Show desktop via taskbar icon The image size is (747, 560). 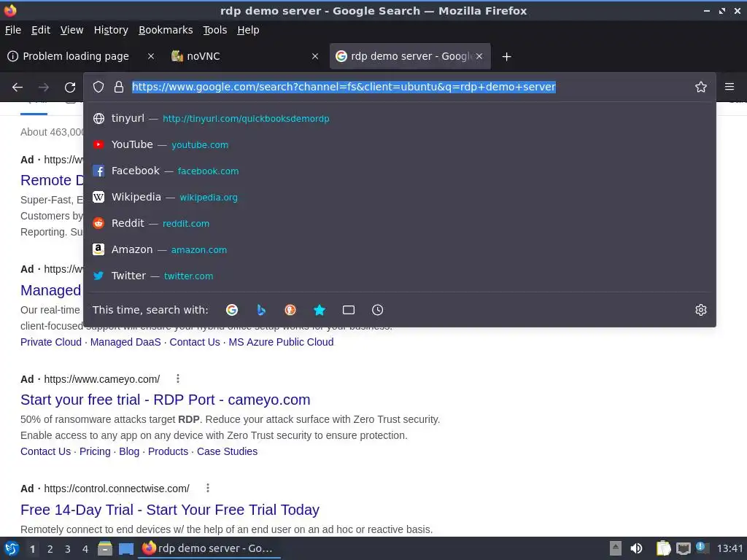click(x=126, y=548)
